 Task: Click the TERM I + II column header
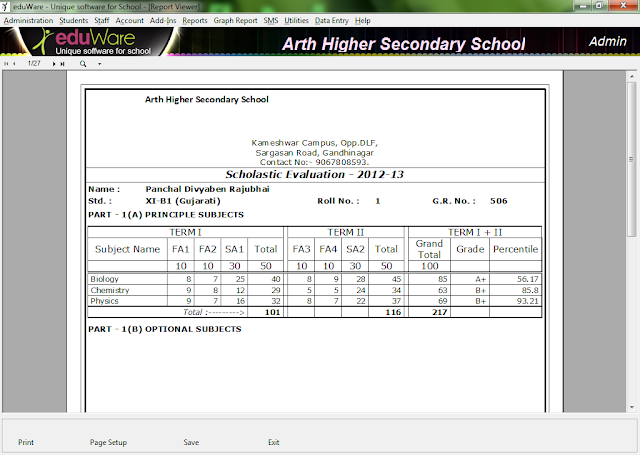(x=475, y=232)
